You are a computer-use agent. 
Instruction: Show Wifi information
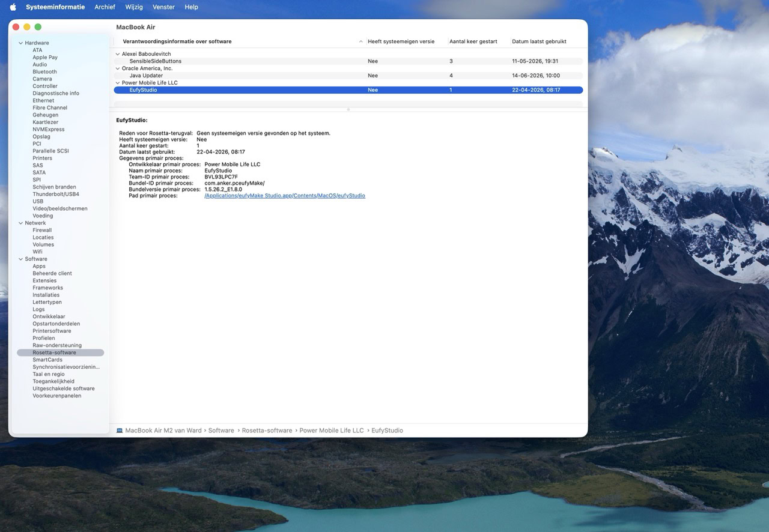37,252
